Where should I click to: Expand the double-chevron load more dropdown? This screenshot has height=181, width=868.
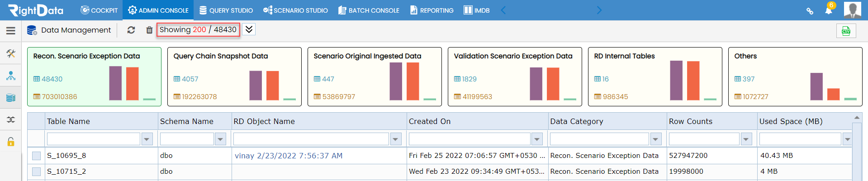coord(249,29)
